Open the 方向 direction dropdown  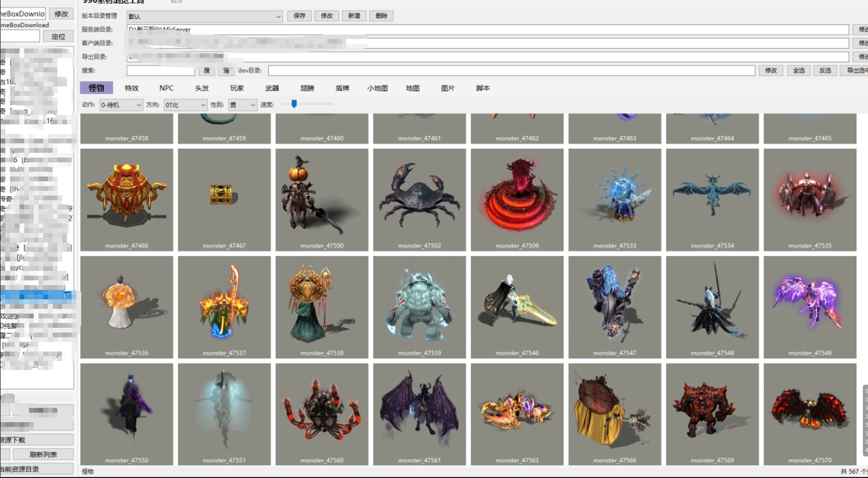[185, 105]
